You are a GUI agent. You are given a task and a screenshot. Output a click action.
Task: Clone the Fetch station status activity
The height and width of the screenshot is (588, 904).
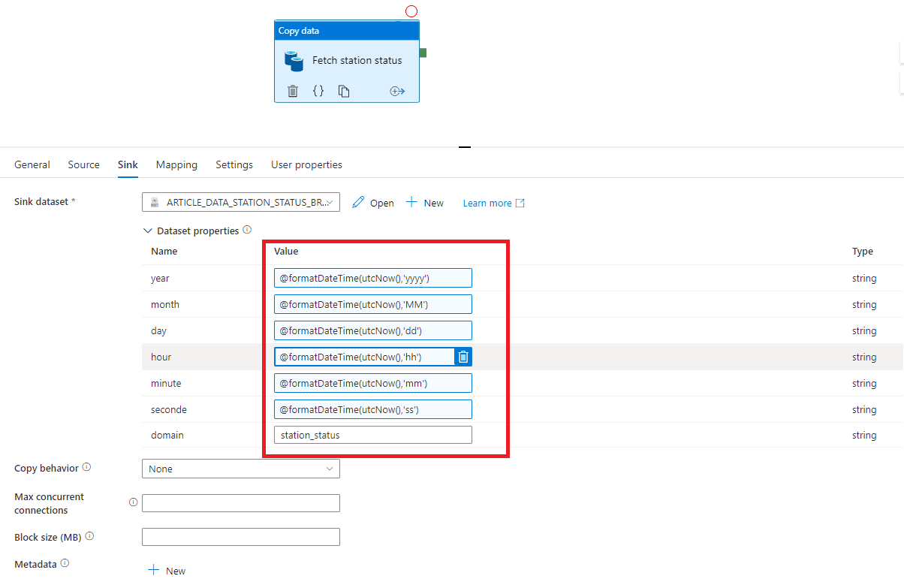(x=344, y=91)
